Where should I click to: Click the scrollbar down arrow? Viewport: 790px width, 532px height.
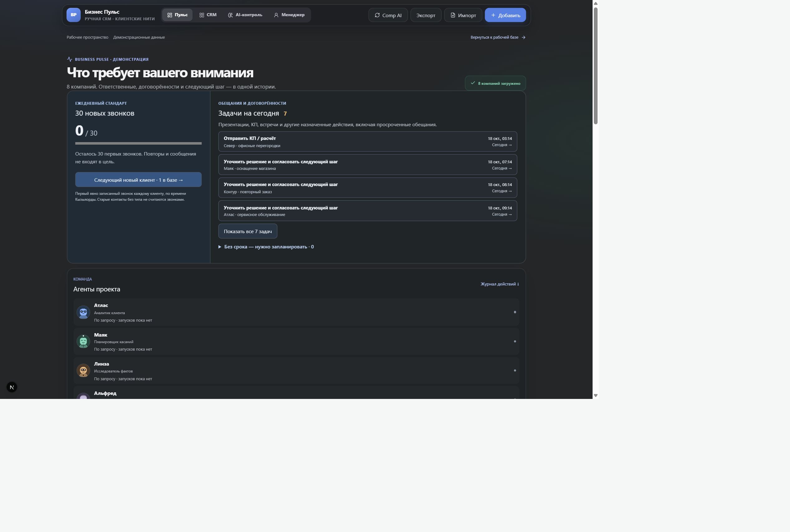(x=595, y=395)
